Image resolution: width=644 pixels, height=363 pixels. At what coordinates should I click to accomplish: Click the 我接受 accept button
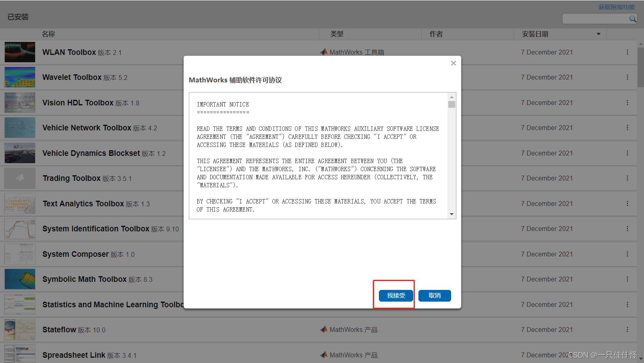(396, 296)
